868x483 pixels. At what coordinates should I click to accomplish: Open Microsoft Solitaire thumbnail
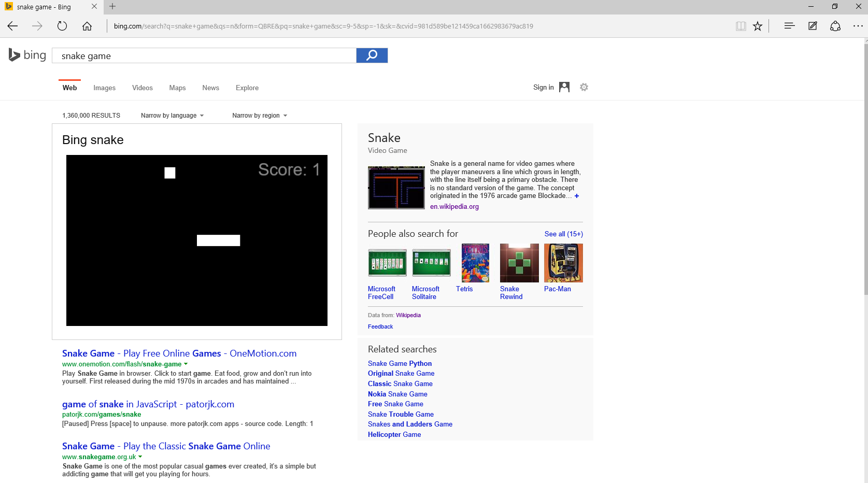pyautogui.click(x=431, y=263)
